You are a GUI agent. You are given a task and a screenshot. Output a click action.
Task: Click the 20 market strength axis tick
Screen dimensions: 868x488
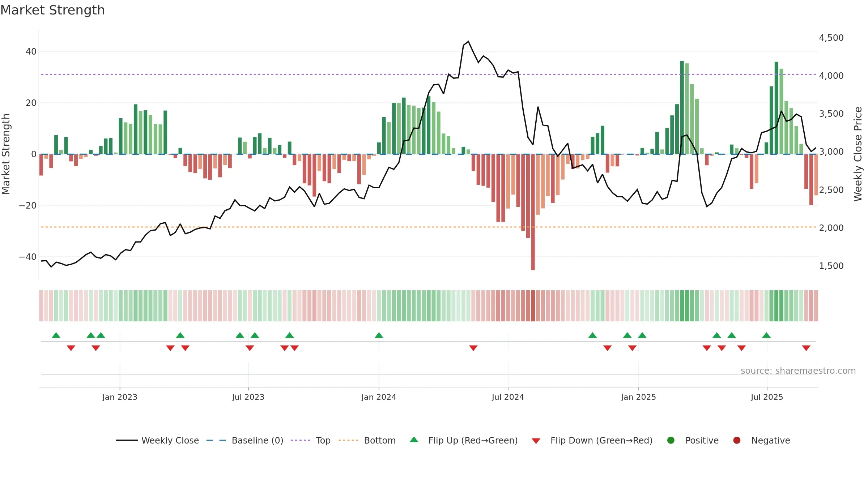point(31,103)
